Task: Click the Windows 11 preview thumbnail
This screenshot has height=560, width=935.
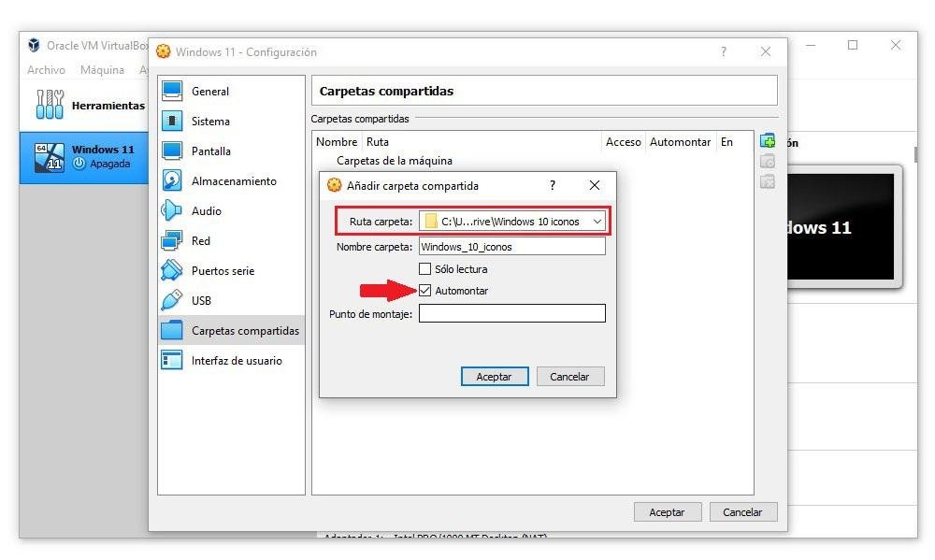Action: click(841, 226)
